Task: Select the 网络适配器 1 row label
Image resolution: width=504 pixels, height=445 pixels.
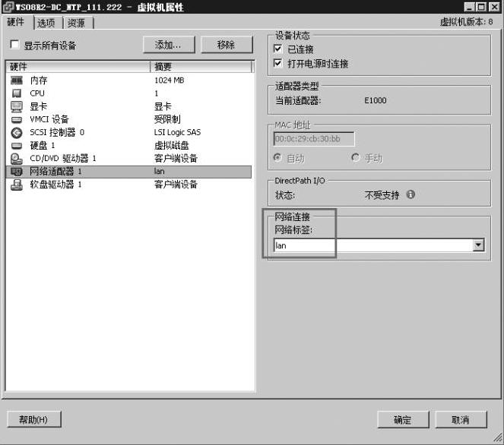Action: point(55,172)
